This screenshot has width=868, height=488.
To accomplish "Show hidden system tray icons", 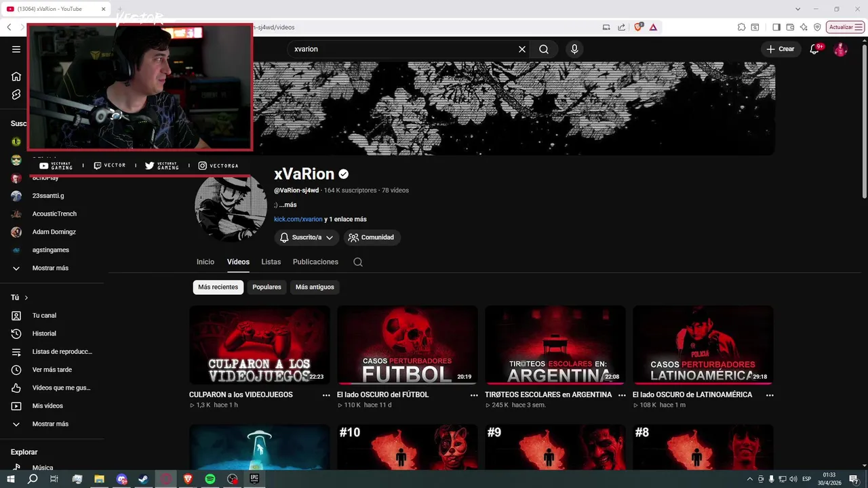I will tap(750, 479).
